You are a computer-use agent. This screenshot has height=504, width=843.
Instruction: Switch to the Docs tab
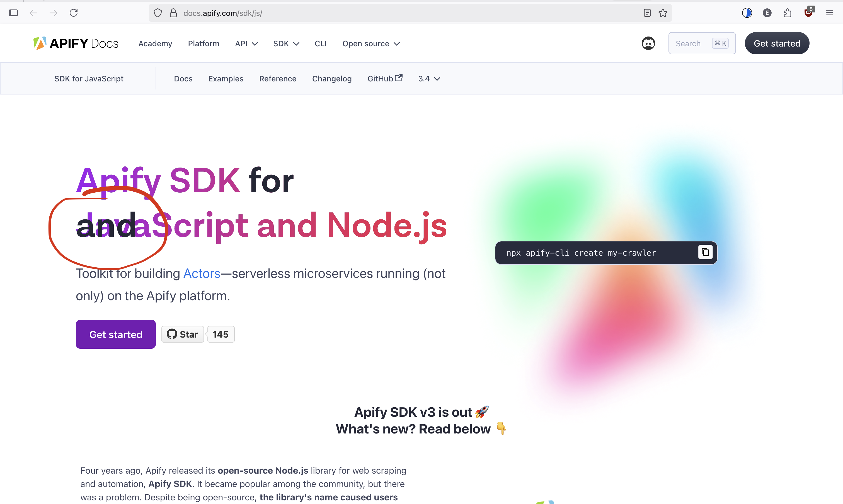pos(183,79)
